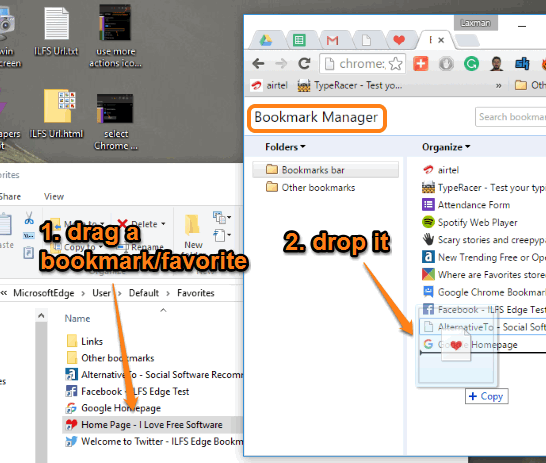
Task: Bookmark this page with the star icon
Action: pyautogui.click(x=396, y=64)
